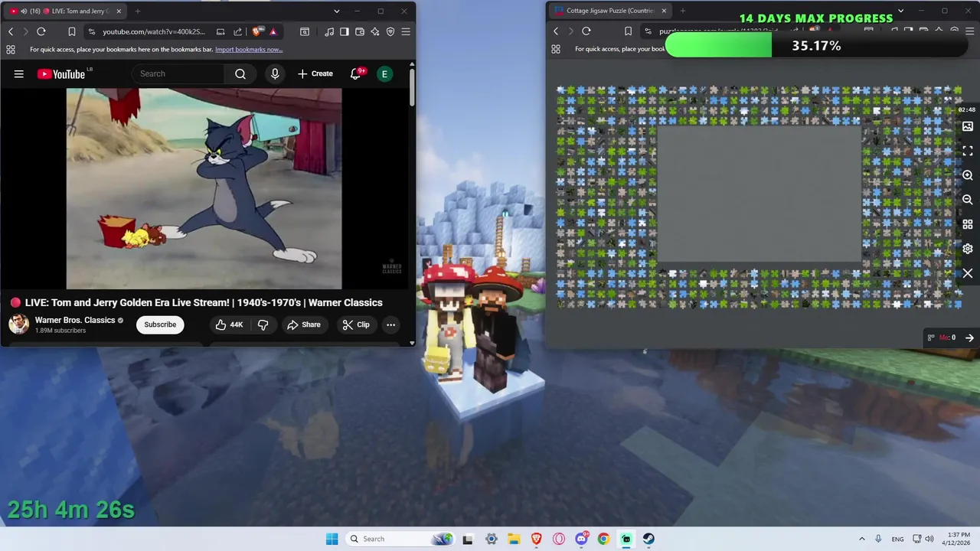Install the YouTube app from the address bar icon
980x551 pixels.
(x=220, y=31)
